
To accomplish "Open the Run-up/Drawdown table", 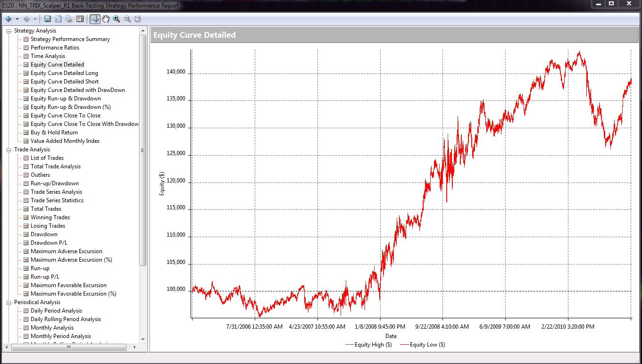I will pyautogui.click(x=55, y=183).
